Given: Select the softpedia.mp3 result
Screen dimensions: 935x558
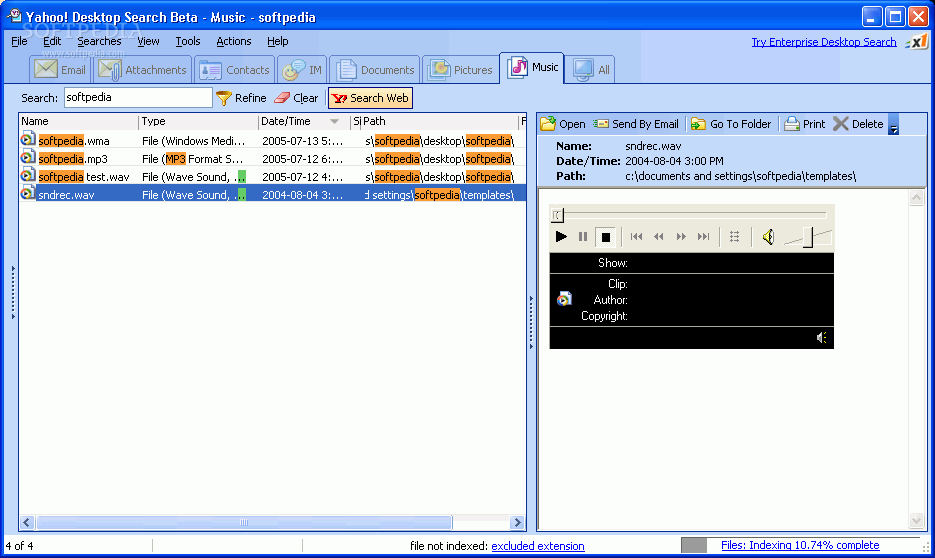Looking at the screenshot, I should (273, 159).
